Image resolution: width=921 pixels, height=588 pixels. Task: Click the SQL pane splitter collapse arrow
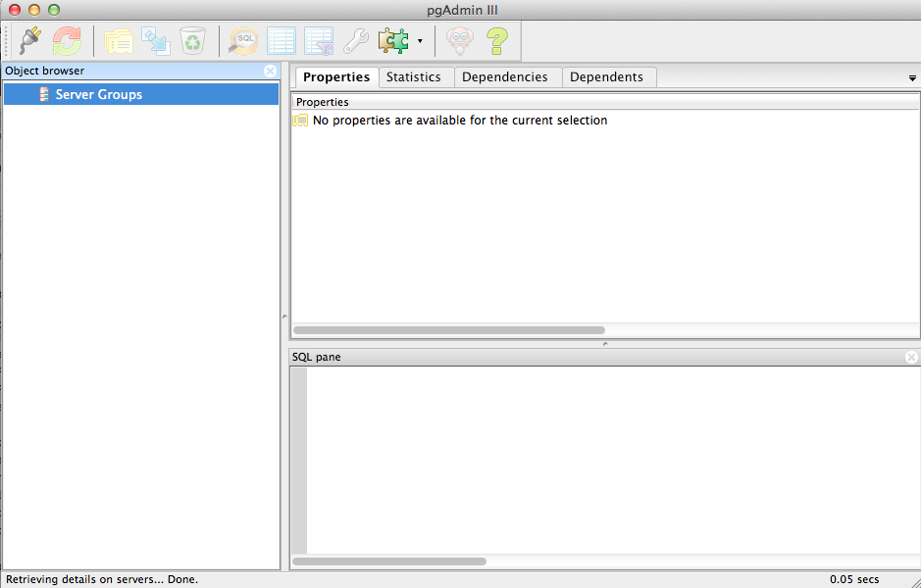pyautogui.click(x=605, y=344)
